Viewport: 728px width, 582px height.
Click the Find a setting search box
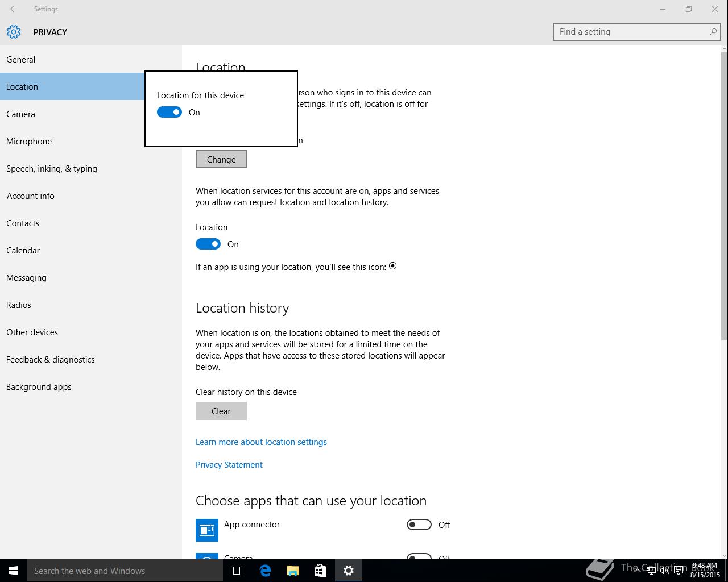click(x=637, y=32)
